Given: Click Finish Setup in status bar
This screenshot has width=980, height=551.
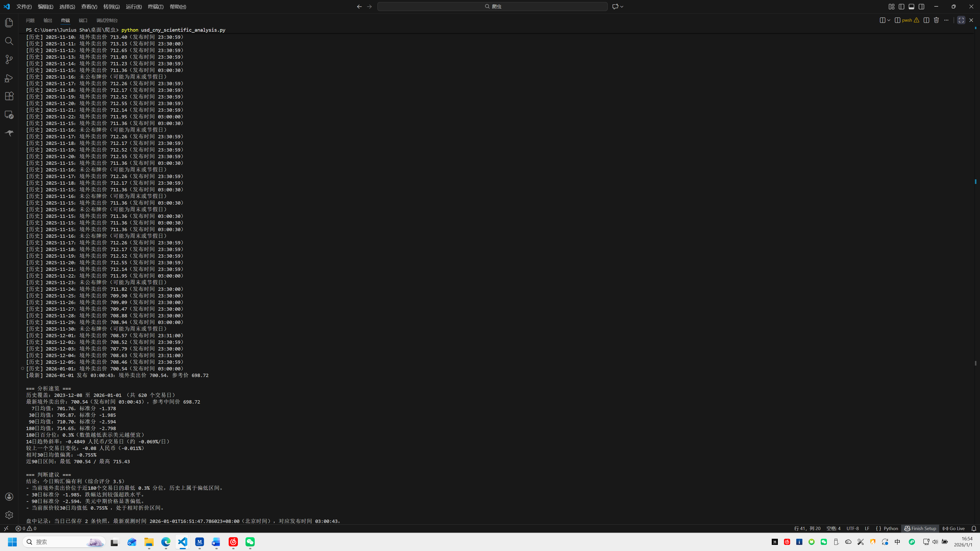Looking at the screenshot, I should 920,529.
